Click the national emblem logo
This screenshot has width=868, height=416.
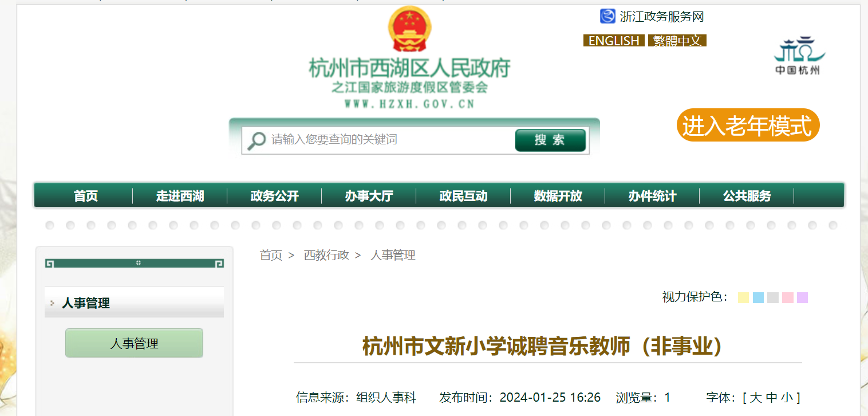pos(409,29)
